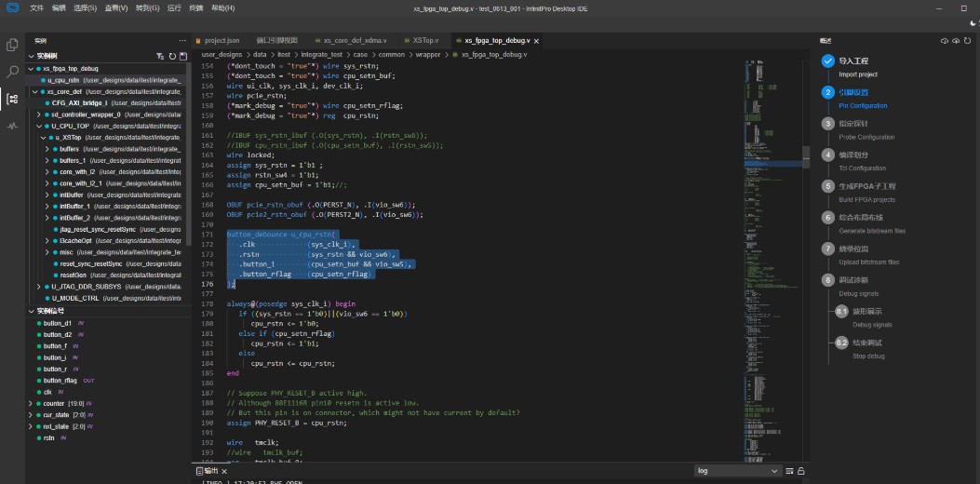Select step 5 Build FPGA projects circle
This screenshot has height=484, width=980.
(x=828, y=186)
